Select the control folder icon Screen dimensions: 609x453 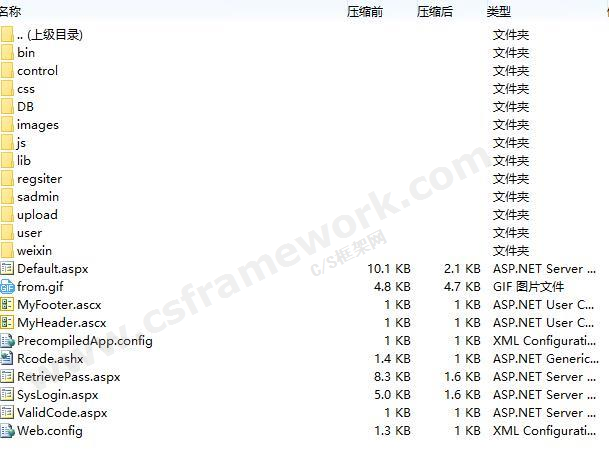coord(7,71)
